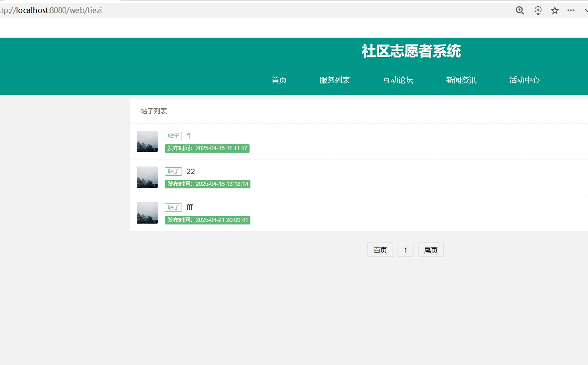The height and width of the screenshot is (365, 588).
Task: Click 首页 pagination button
Action: click(x=380, y=250)
